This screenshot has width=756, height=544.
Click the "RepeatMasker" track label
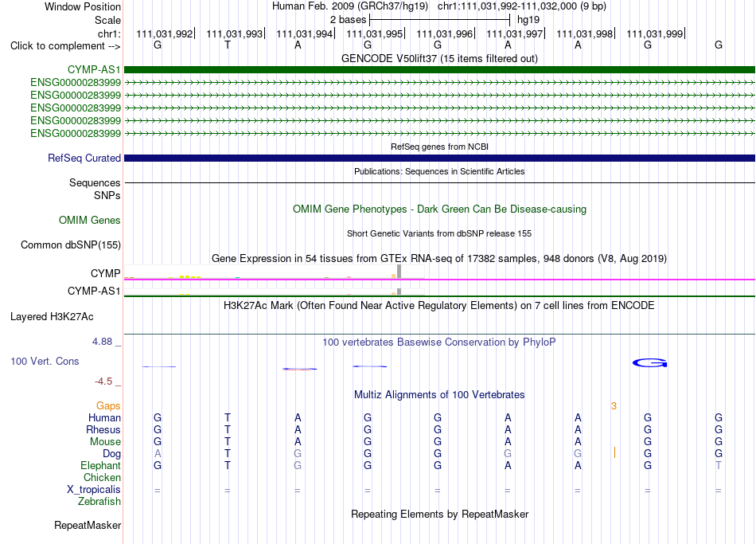pos(88,525)
